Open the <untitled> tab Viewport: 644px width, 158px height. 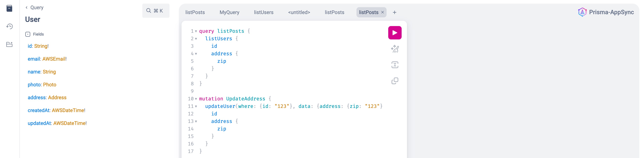click(x=299, y=12)
